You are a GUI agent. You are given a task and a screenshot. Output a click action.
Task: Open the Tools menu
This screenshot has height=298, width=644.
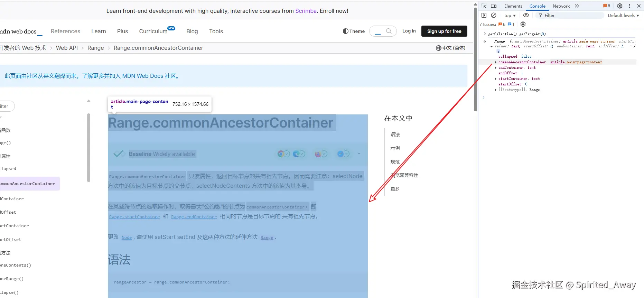tap(216, 31)
